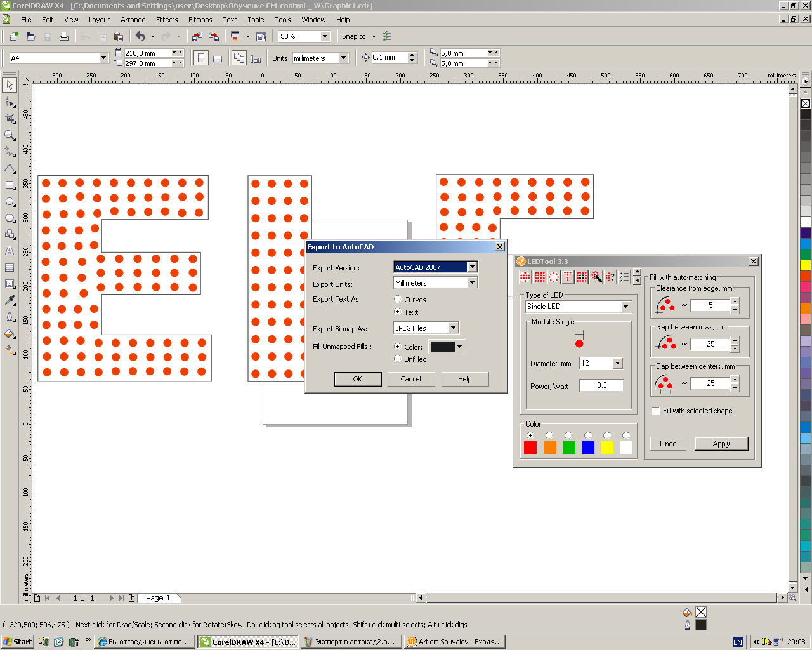
Task: Click the Power, Watt input field
Action: (x=601, y=385)
